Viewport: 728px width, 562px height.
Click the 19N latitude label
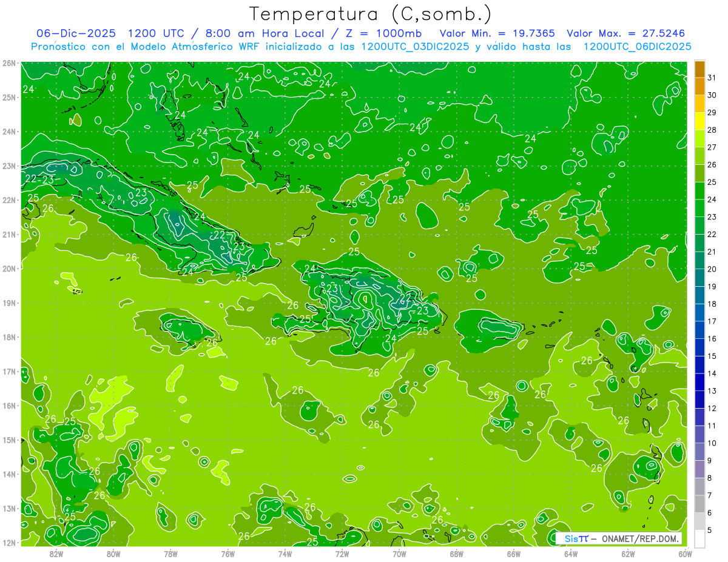pos(8,303)
